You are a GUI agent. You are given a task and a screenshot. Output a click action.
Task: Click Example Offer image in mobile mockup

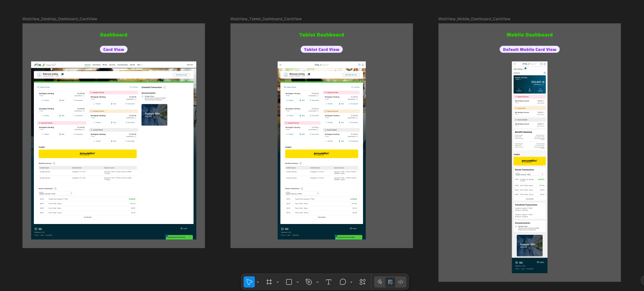pyautogui.click(x=530, y=245)
